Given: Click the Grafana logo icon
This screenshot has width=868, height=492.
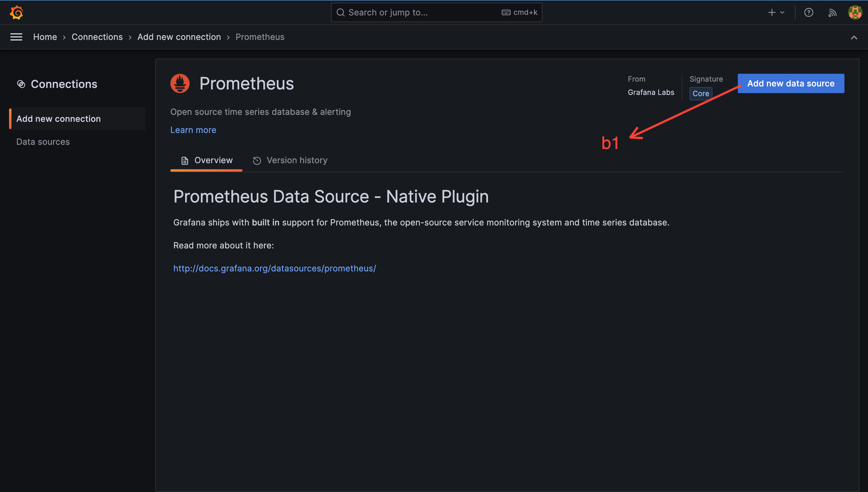Looking at the screenshot, I should click(16, 13).
